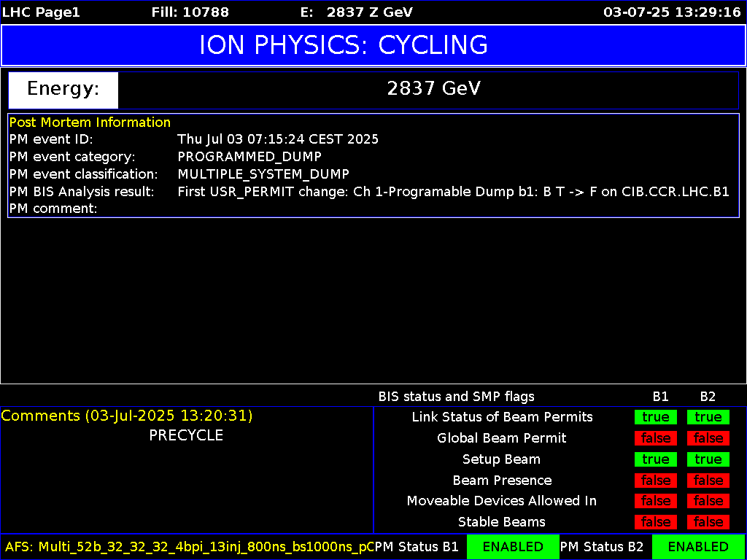747x560 pixels.
Task: Select the PRECYCLE comment text
Action: coord(186,435)
